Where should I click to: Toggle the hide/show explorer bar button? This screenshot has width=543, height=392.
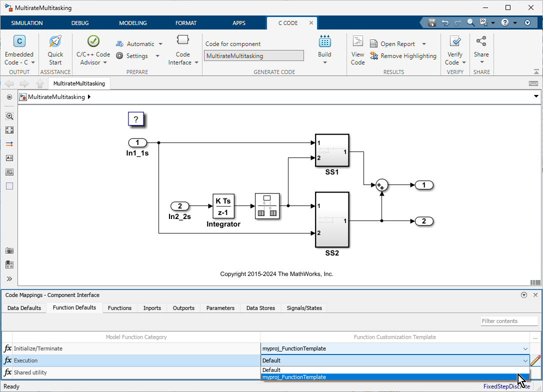[9, 97]
